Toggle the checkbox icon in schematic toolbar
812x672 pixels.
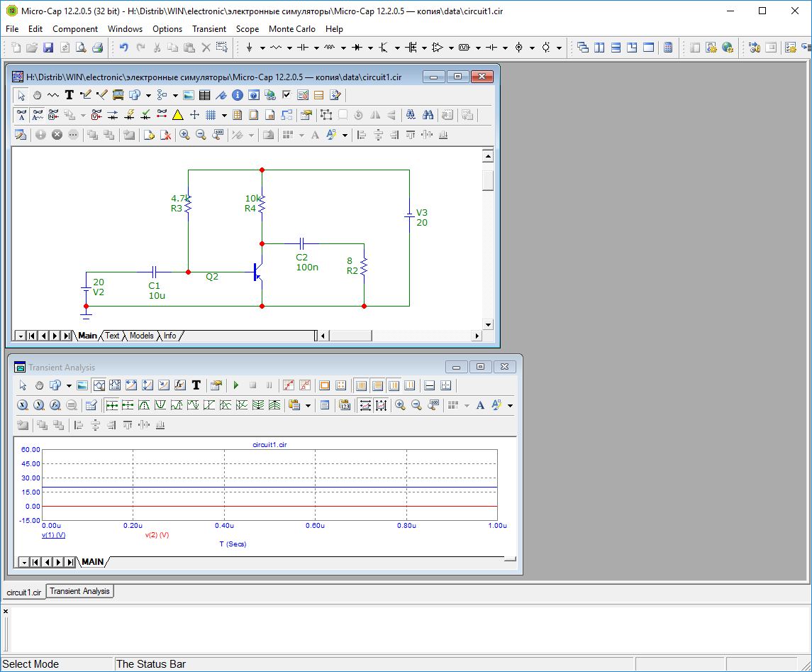[287, 95]
